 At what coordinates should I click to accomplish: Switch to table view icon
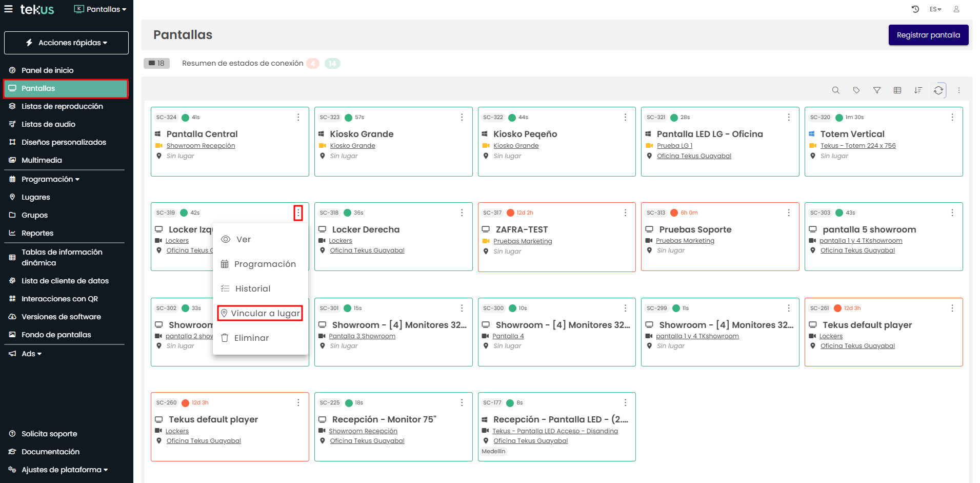(x=897, y=90)
